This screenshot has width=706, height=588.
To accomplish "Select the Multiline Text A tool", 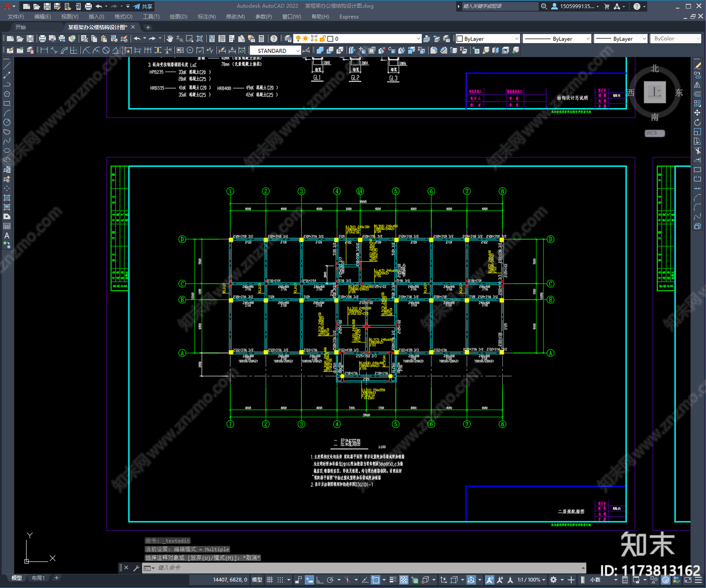I will point(7,236).
